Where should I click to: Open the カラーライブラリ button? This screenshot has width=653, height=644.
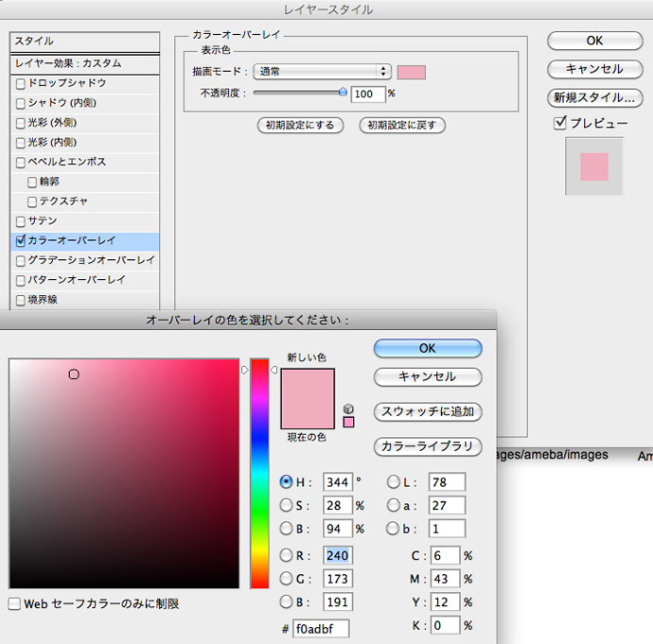(x=428, y=445)
